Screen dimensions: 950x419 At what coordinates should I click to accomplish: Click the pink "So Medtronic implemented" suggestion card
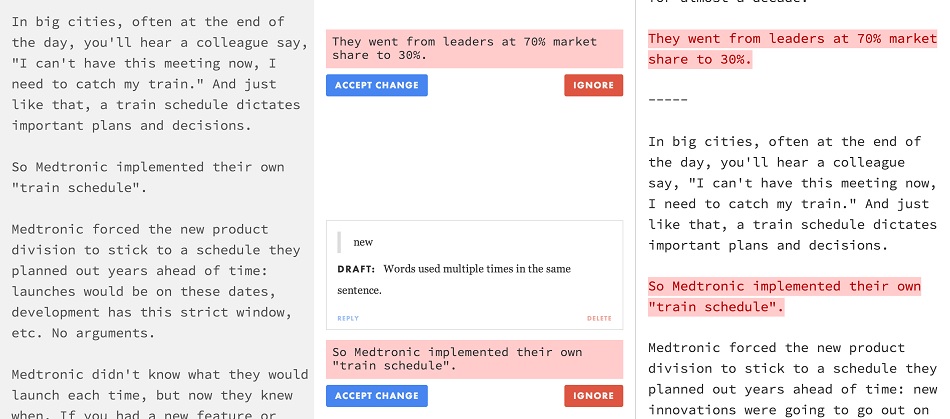coord(474,359)
